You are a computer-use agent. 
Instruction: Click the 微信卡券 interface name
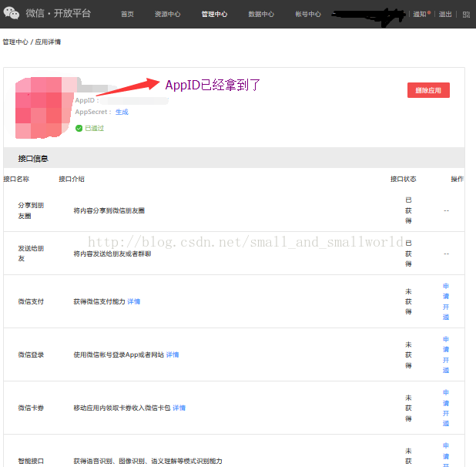pos(31,408)
